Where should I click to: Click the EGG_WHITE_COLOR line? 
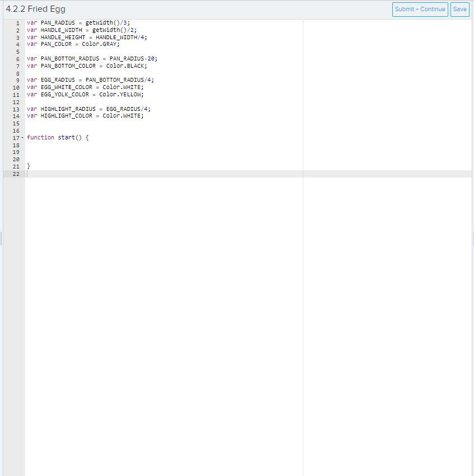pos(85,87)
